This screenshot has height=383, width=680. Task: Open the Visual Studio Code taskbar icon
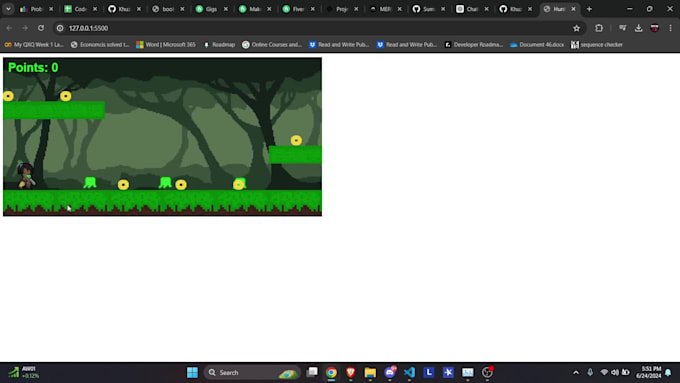409,372
